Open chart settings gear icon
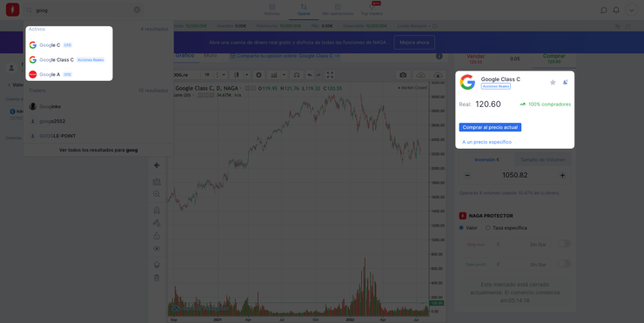The width and height of the screenshot is (644, 323). (x=258, y=75)
